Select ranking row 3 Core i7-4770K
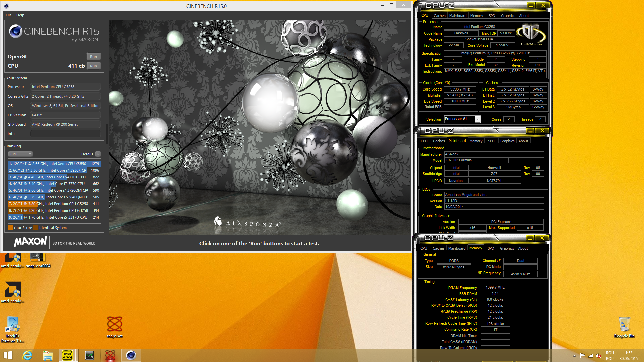Viewport: 644px width, 362px height. [54, 177]
